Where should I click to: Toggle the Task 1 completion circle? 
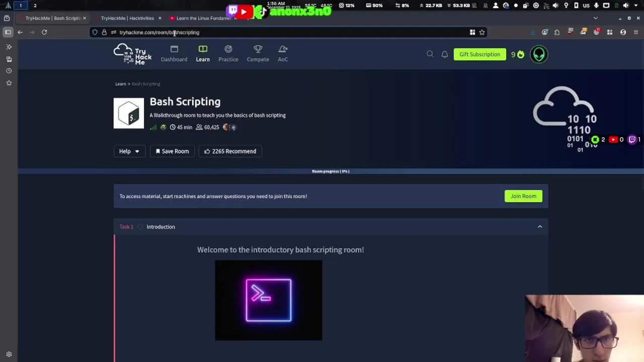[140, 227]
